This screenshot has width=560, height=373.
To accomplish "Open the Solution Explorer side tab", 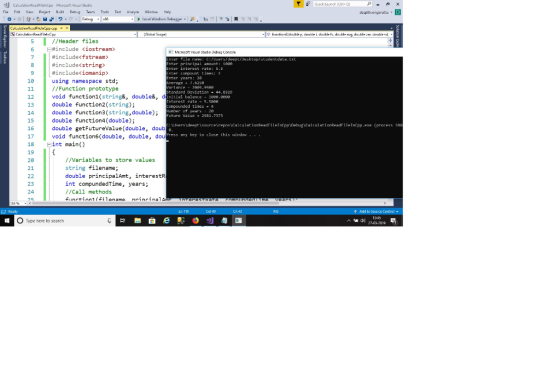I will [398, 36].
